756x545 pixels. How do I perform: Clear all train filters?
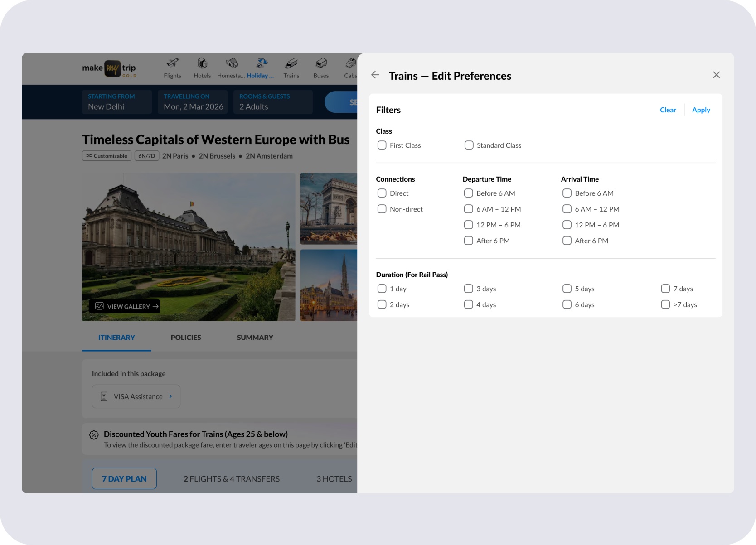click(668, 110)
